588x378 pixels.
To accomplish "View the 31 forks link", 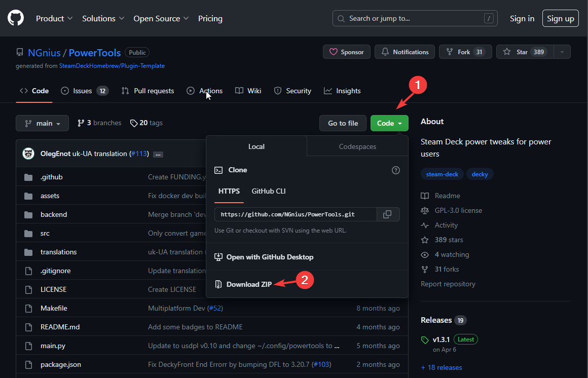I will tap(440, 269).
